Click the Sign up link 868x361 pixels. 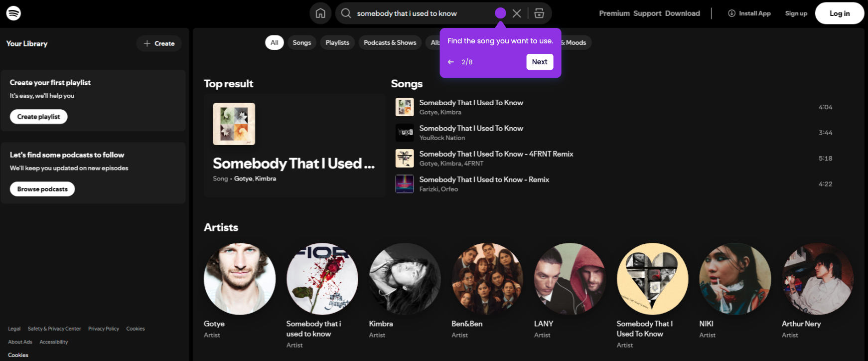796,13
